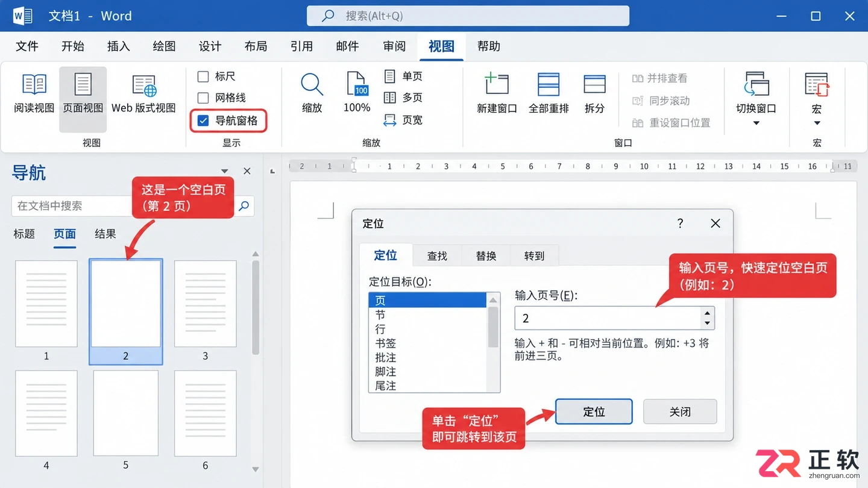Switch to Web 版式视图
Screen dimensions: 868x488
143,93
